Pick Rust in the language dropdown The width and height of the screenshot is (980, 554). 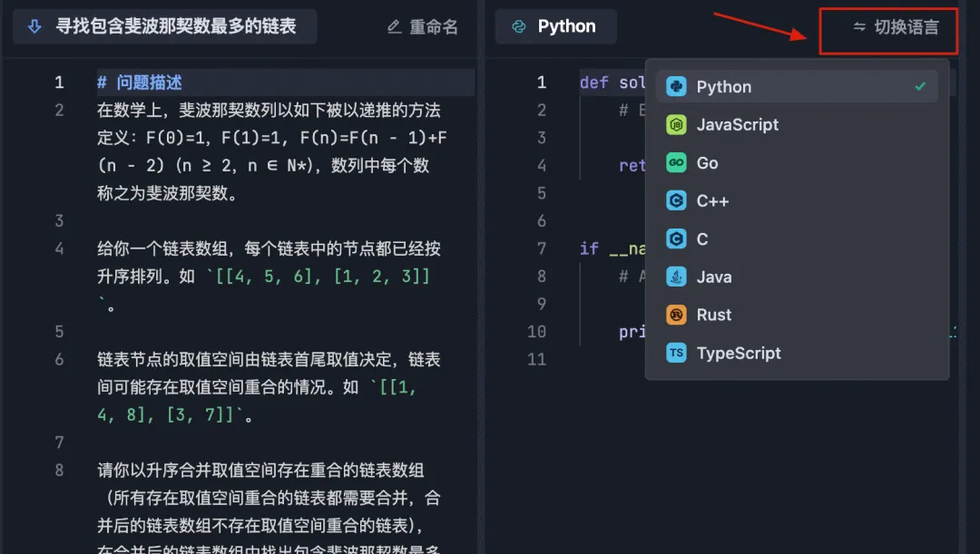(797, 315)
